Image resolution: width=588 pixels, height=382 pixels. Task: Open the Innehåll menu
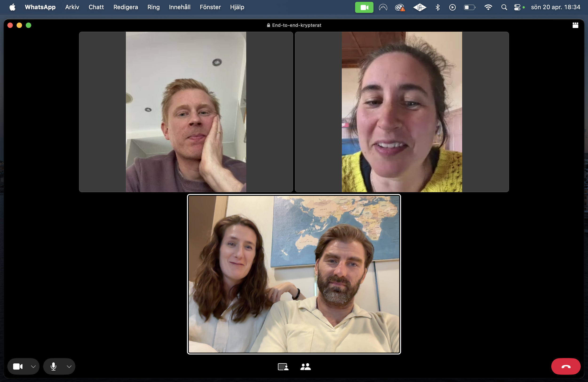click(180, 7)
